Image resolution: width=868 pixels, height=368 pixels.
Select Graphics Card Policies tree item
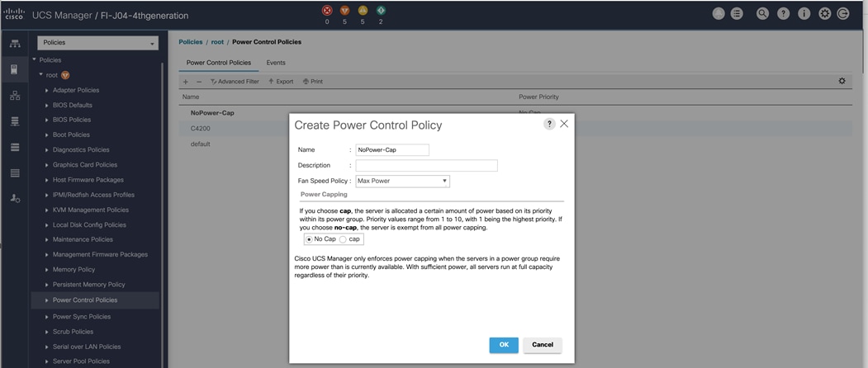click(85, 165)
